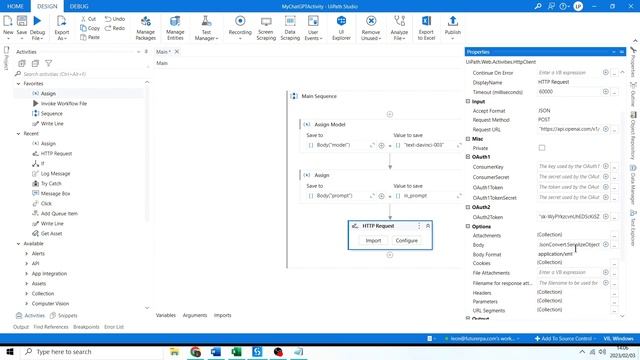Click Analyze File ribbon icon
This screenshot has height=360, width=640.
tap(399, 28)
